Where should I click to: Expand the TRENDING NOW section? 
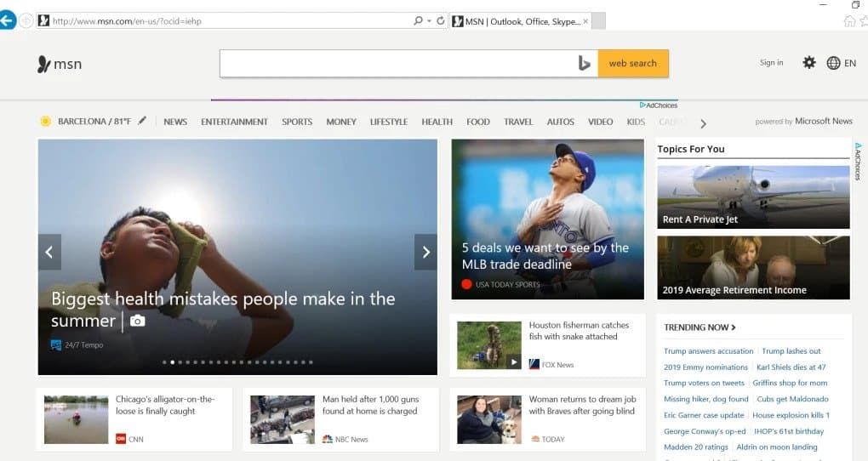tap(700, 327)
